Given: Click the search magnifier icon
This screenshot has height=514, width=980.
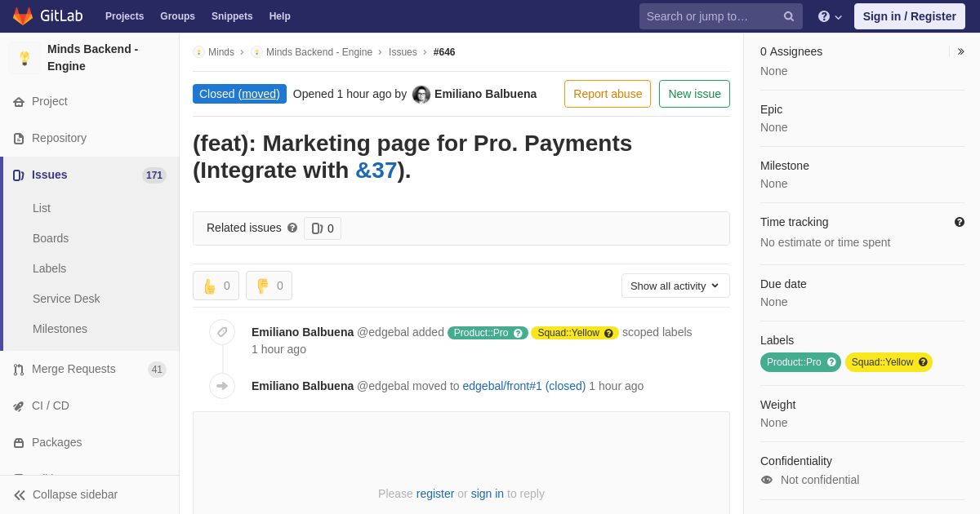Looking at the screenshot, I should (x=789, y=16).
